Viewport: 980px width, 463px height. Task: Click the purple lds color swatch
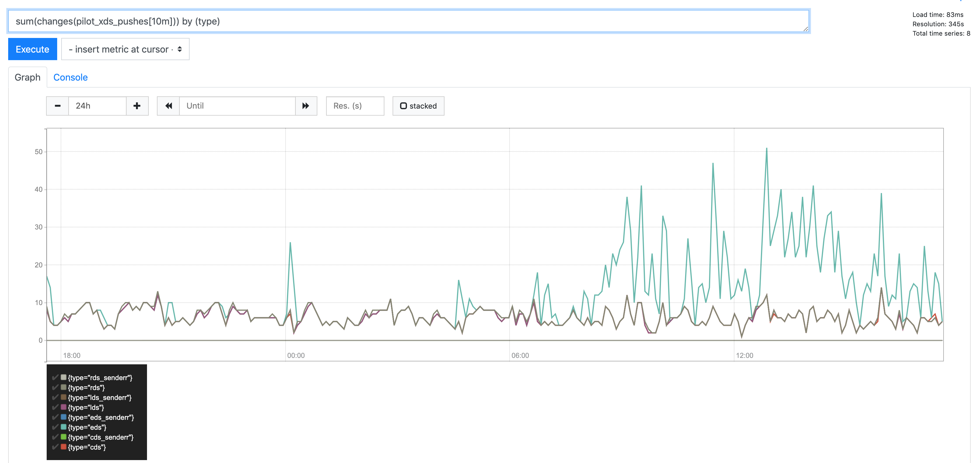point(64,407)
